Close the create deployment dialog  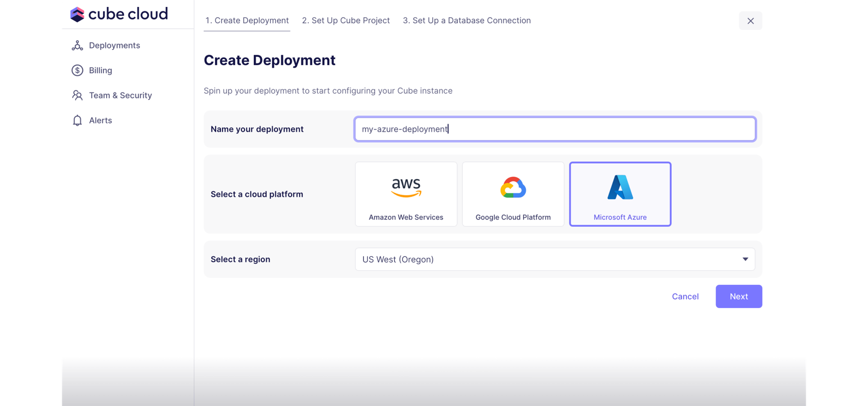point(750,21)
